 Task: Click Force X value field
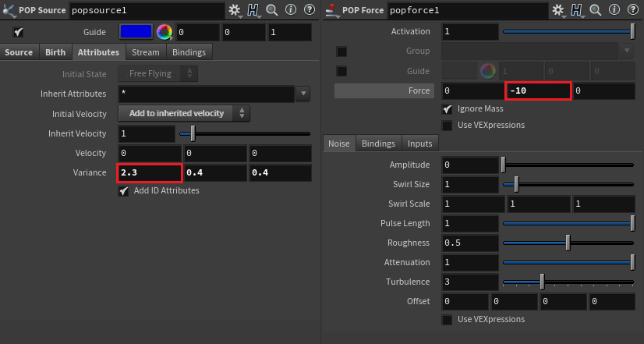click(x=473, y=90)
